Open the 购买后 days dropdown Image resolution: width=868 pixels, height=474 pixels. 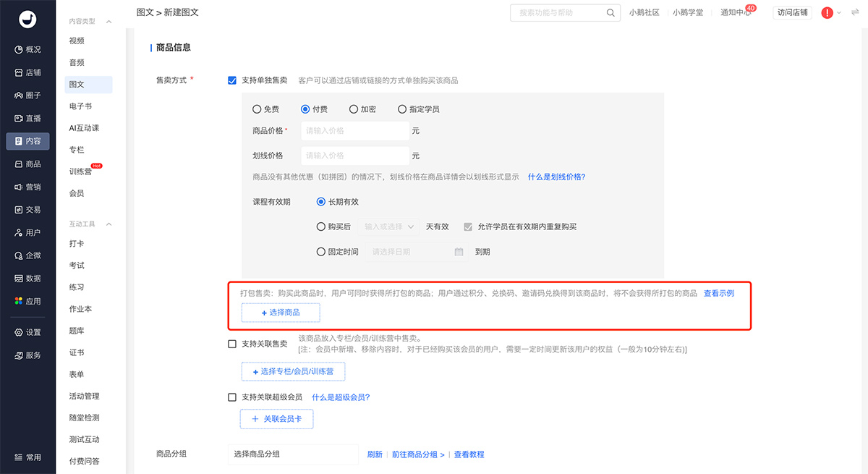(x=389, y=227)
